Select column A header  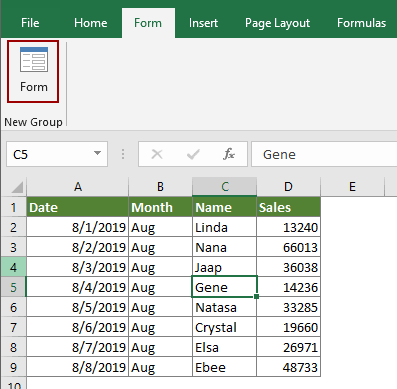point(78,186)
